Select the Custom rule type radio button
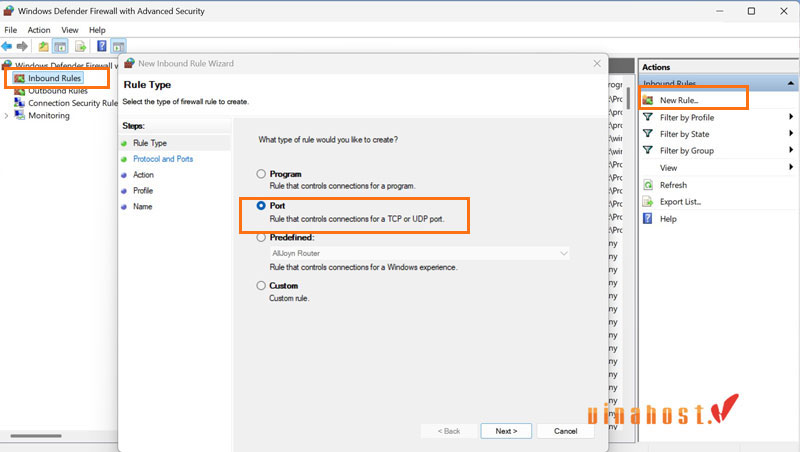The image size is (800, 452). [x=261, y=286]
